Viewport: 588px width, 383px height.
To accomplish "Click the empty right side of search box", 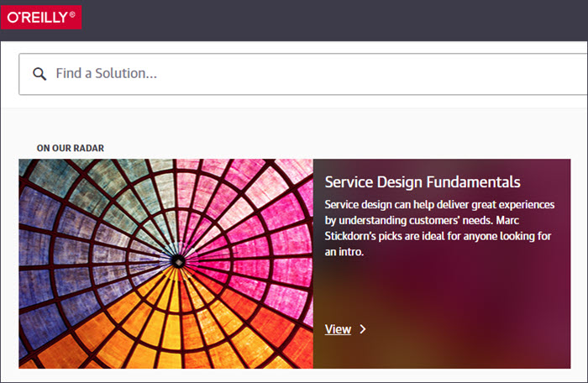I will [x=412, y=74].
